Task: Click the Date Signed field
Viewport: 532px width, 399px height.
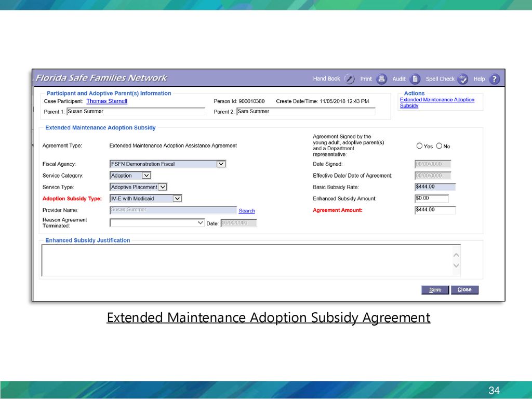Action: 433,164
